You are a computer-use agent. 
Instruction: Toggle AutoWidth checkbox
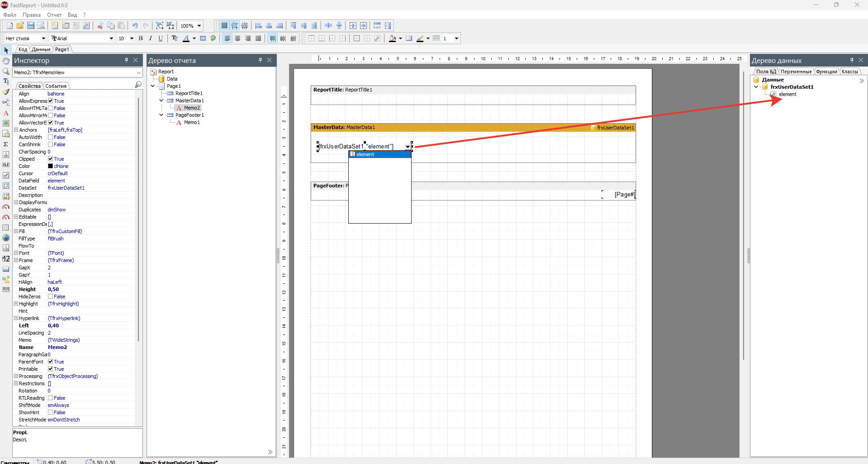pyautogui.click(x=51, y=137)
